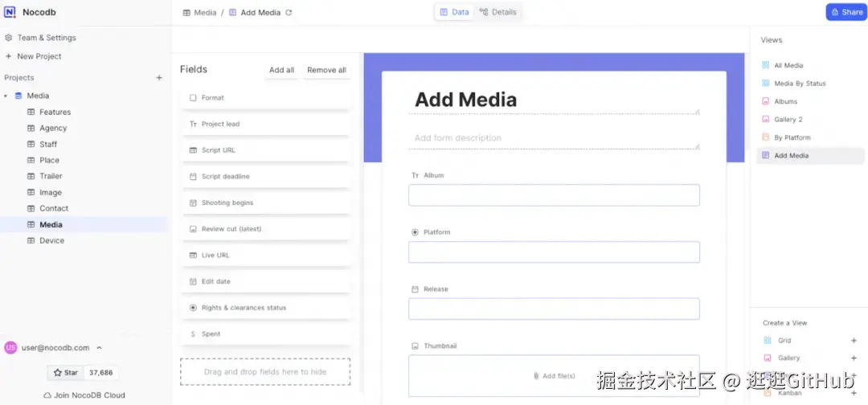Click the Script URL field card
Screen dimensions: 868x405
pos(266,150)
